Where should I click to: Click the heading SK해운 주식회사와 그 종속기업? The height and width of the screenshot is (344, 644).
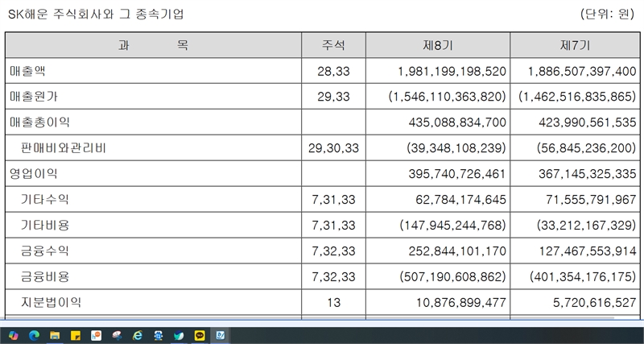tap(96, 14)
